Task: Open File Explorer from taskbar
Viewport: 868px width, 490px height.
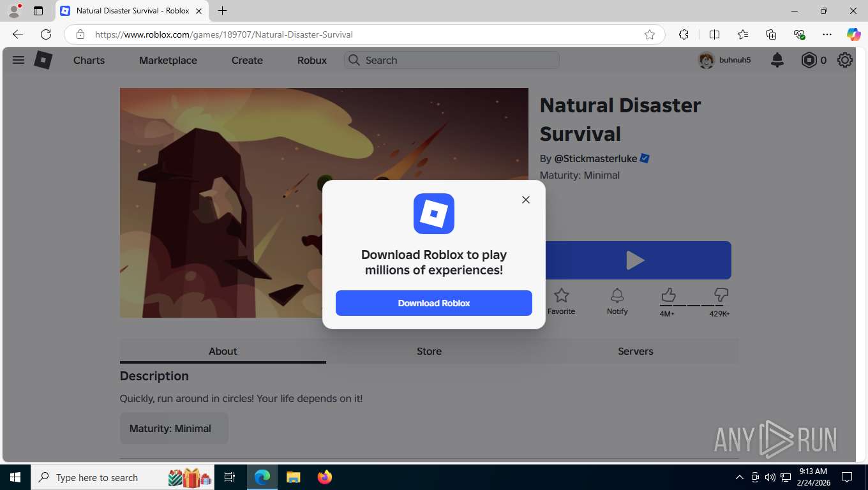Action: click(293, 477)
